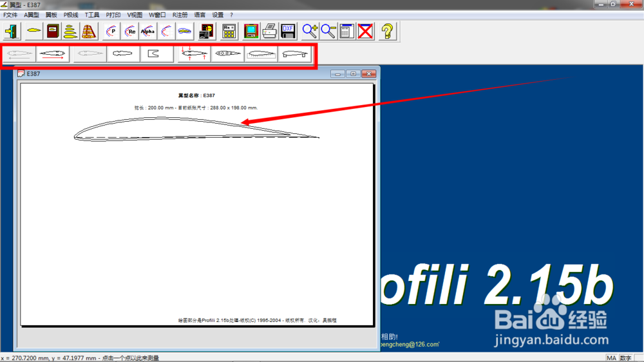The height and width of the screenshot is (362, 644).
Task: Click the yellow question mark help icon
Action: click(387, 31)
